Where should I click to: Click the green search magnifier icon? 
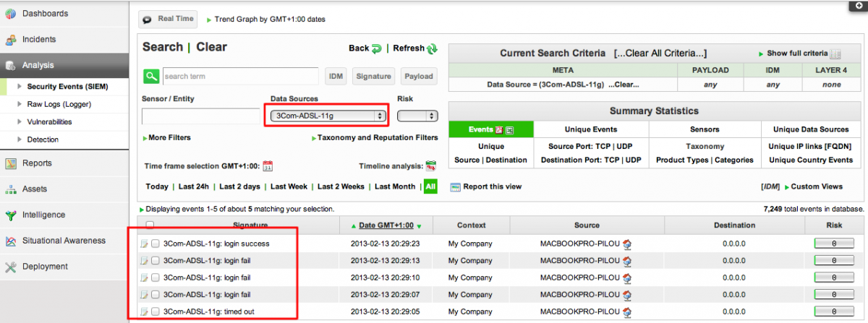tap(150, 76)
